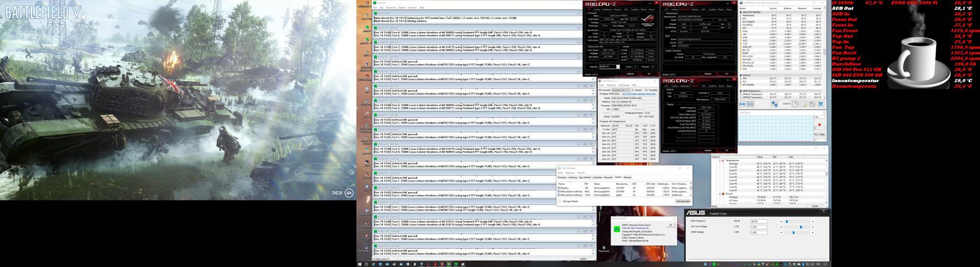Click Prime95 logo in About dialog
The height and width of the screenshot is (267, 980).
[x=617, y=229]
